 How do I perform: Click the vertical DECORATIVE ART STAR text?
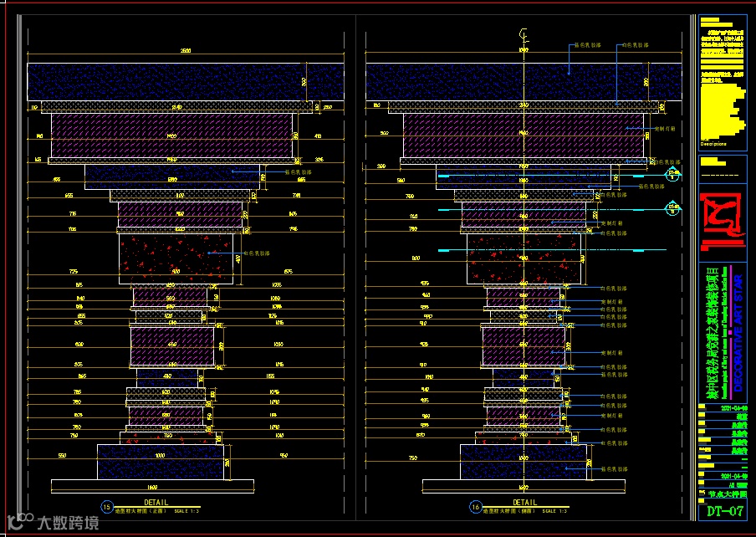point(738,333)
